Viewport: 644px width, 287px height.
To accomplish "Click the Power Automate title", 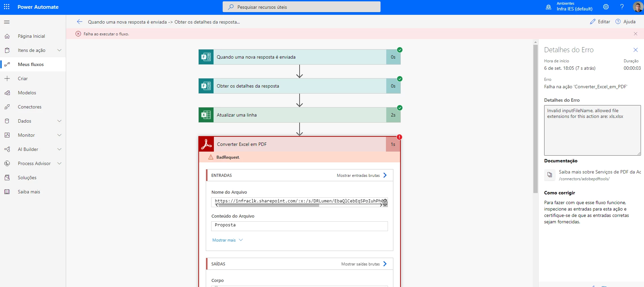I will click(x=38, y=7).
